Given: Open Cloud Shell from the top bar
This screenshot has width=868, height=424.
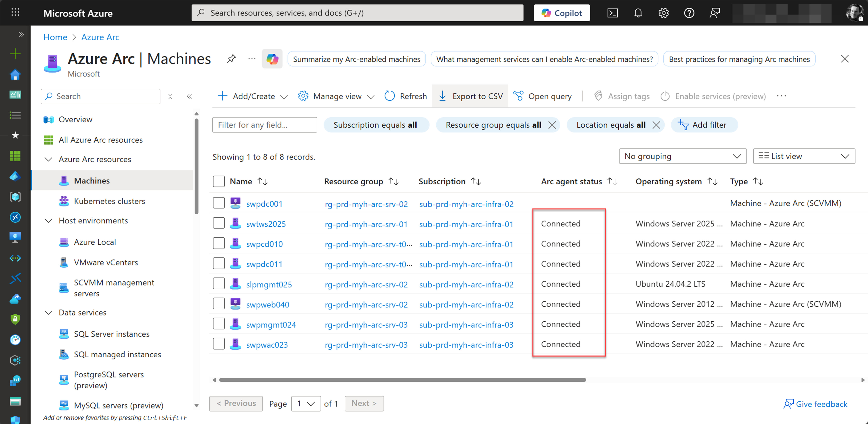Looking at the screenshot, I should [x=613, y=13].
